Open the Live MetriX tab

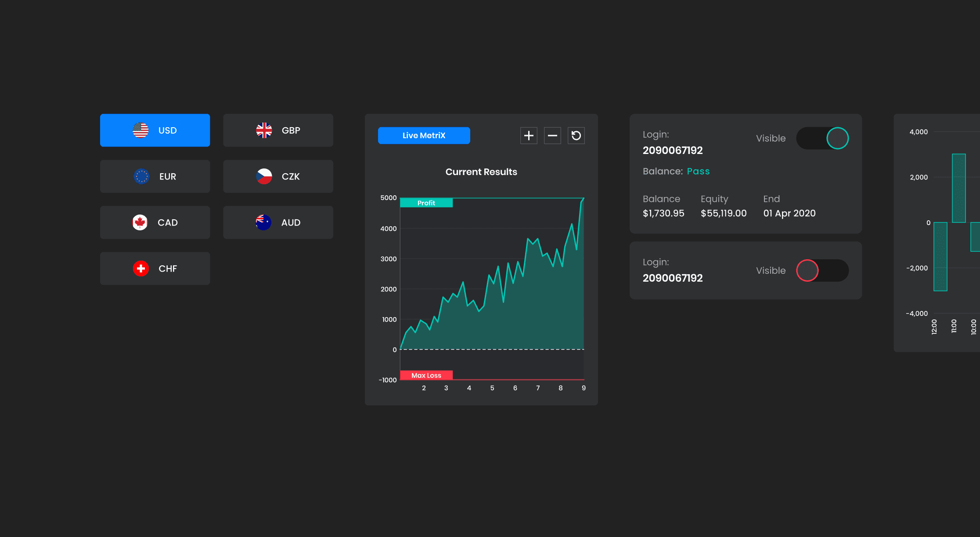coord(424,136)
